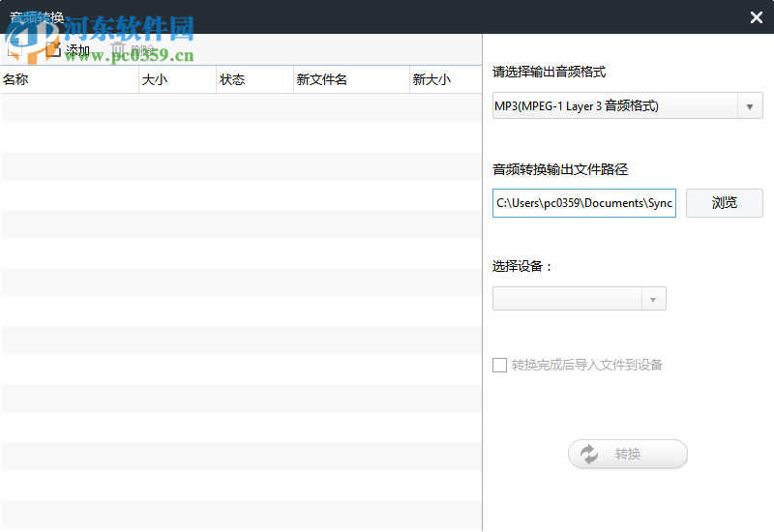This screenshot has width=774, height=532.
Task: Click the 新大小 column header
Action: click(446, 79)
